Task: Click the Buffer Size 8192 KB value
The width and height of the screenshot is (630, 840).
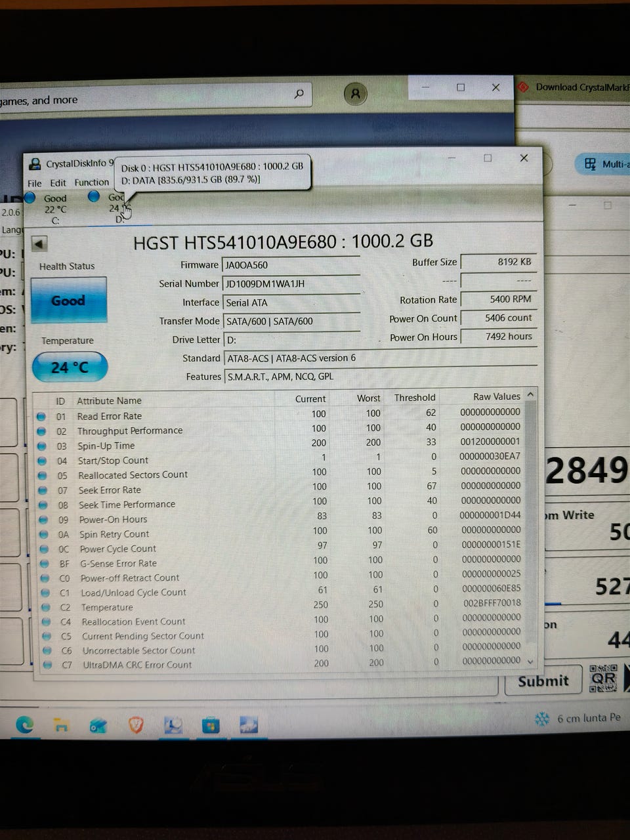Action: 498,262
